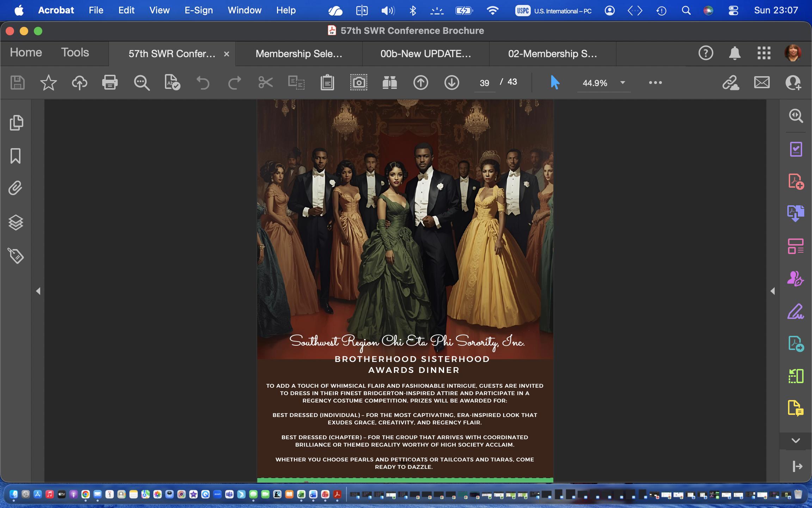Viewport: 812px width, 508px height.
Task: Open the zoom level dropdown
Action: [622, 83]
